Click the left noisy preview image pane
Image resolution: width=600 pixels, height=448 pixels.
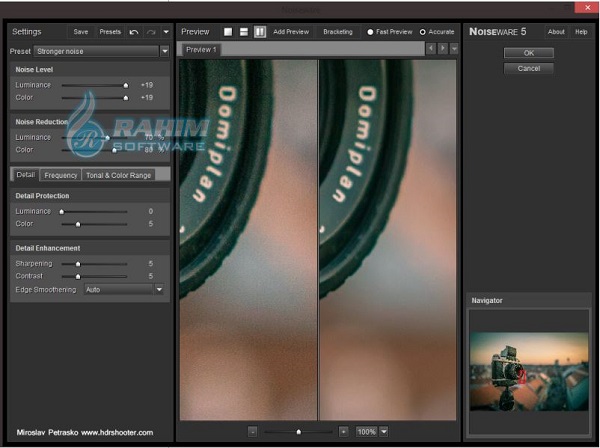pyautogui.click(x=248, y=239)
